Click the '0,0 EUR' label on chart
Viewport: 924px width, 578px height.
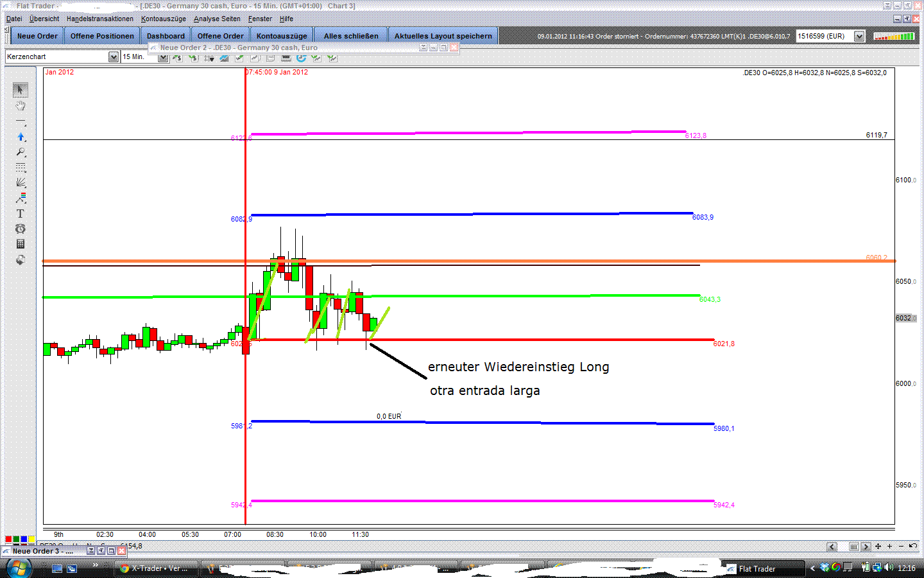point(389,416)
